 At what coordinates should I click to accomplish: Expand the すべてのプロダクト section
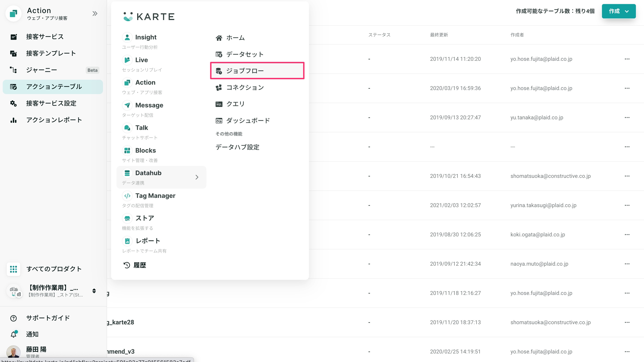(53, 269)
